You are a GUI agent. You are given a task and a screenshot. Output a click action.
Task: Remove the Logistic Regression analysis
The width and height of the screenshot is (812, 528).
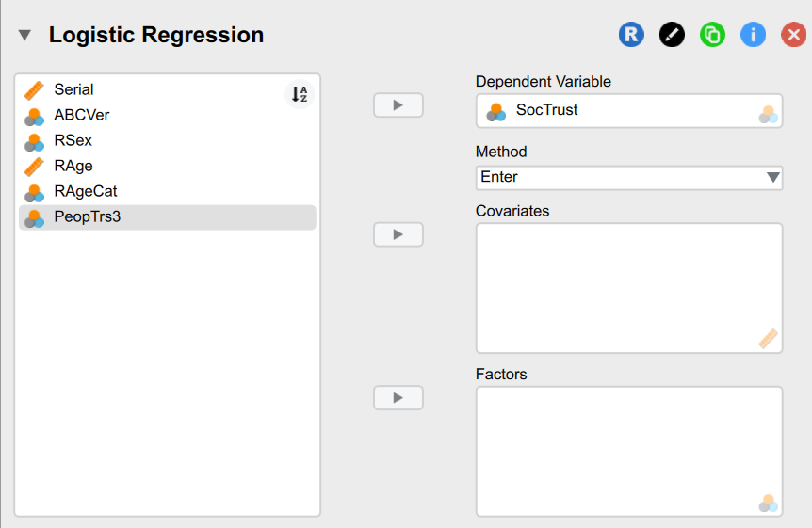794,35
